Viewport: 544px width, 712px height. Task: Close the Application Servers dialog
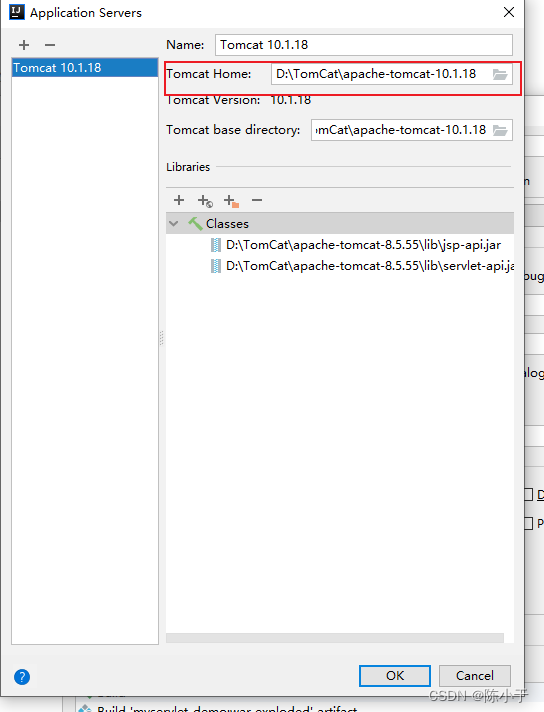pyautogui.click(x=509, y=12)
